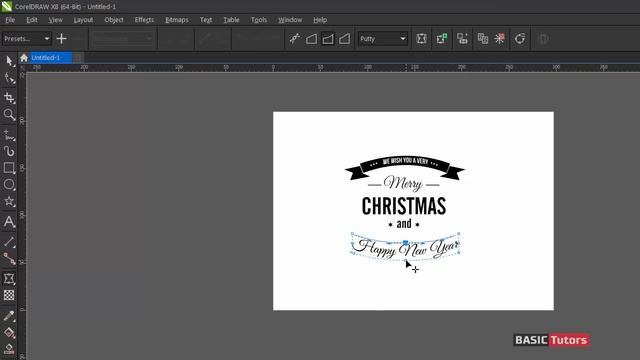Enable straight line envelope mode
The height and width of the screenshot is (360, 640).
coord(311,39)
